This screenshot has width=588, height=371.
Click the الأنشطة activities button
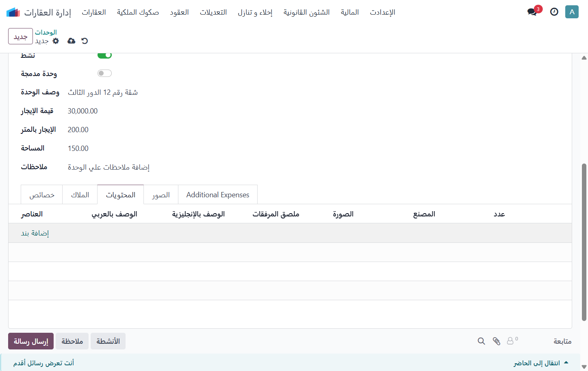click(x=108, y=341)
